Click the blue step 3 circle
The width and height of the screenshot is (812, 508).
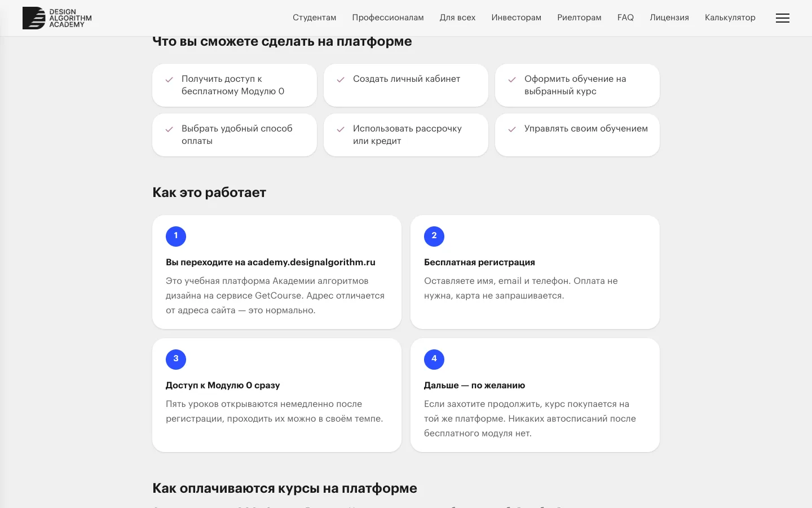click(176, 359)
